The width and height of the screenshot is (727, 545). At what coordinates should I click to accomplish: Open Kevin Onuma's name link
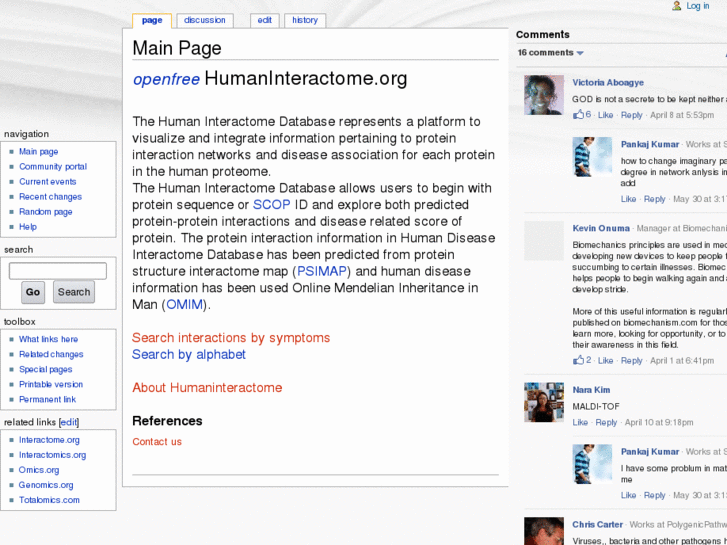click(601, 228)
